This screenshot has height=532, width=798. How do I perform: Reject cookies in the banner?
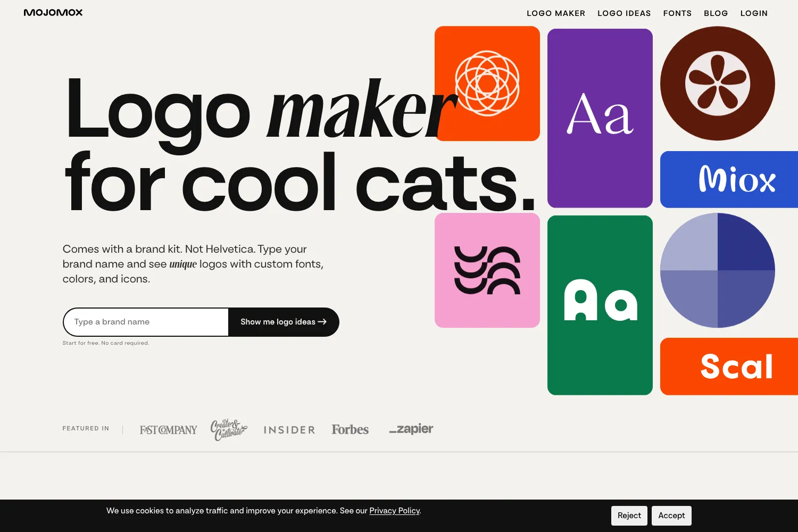(629, 516)
